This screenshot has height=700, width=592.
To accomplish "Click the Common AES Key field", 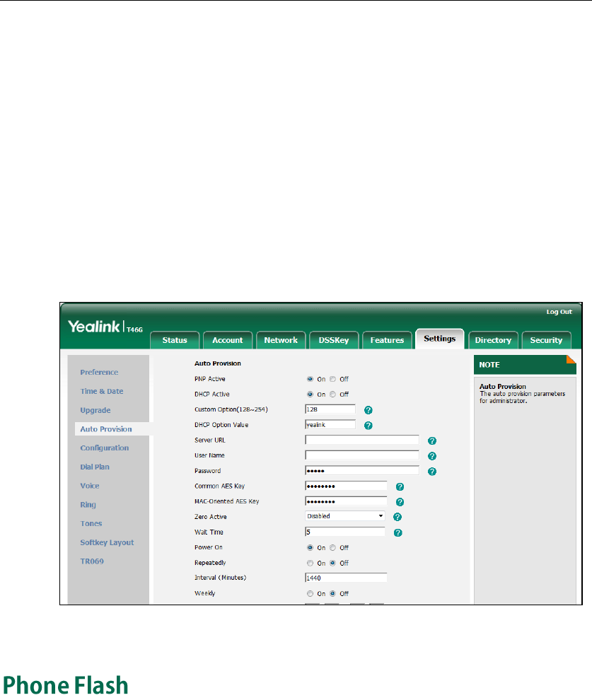I will click(346, 486).
